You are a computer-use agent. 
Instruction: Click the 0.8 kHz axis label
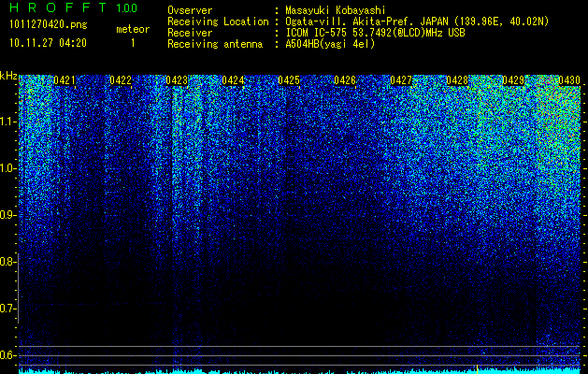(x=7, y=262)
